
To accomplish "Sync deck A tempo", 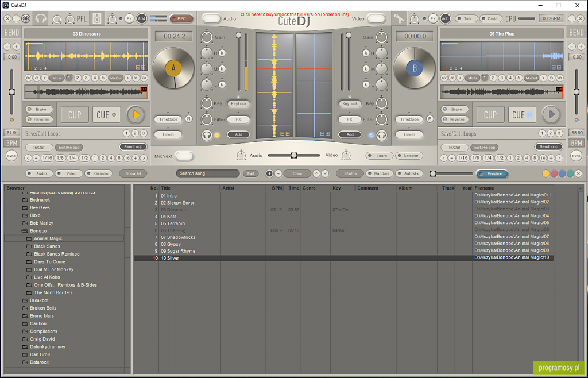I will (x=11, y=156).
